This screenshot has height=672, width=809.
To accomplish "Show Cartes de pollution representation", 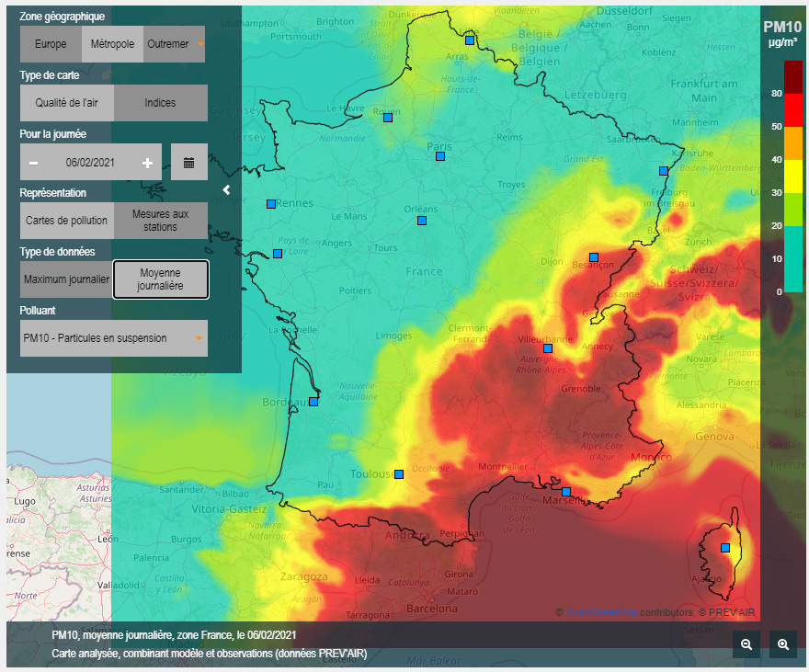I will [x=66, y=221].
